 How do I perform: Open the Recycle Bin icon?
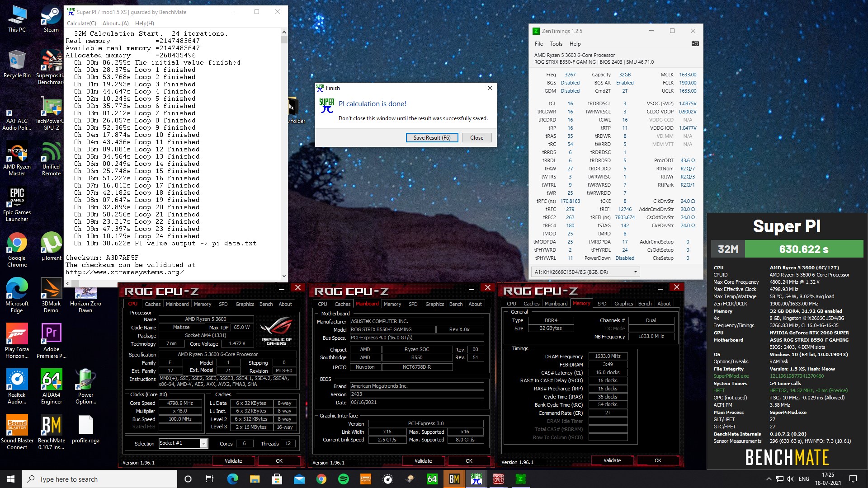pos(17,64)
